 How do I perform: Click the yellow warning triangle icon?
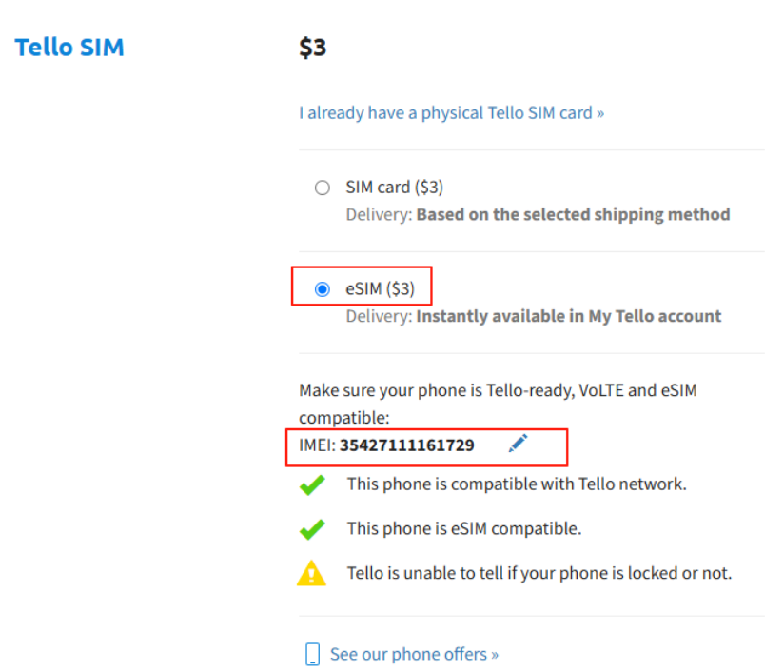click(x=311, y=573)
